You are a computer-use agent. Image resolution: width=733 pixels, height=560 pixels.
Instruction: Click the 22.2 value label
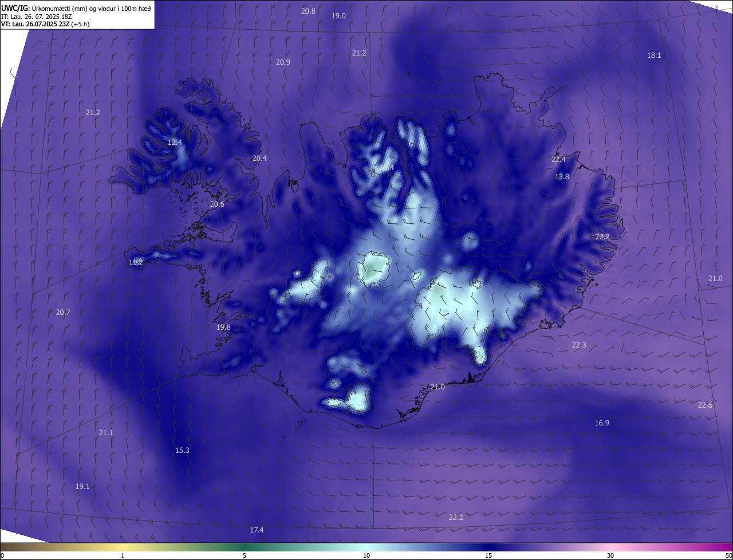[x=456, y=518]
